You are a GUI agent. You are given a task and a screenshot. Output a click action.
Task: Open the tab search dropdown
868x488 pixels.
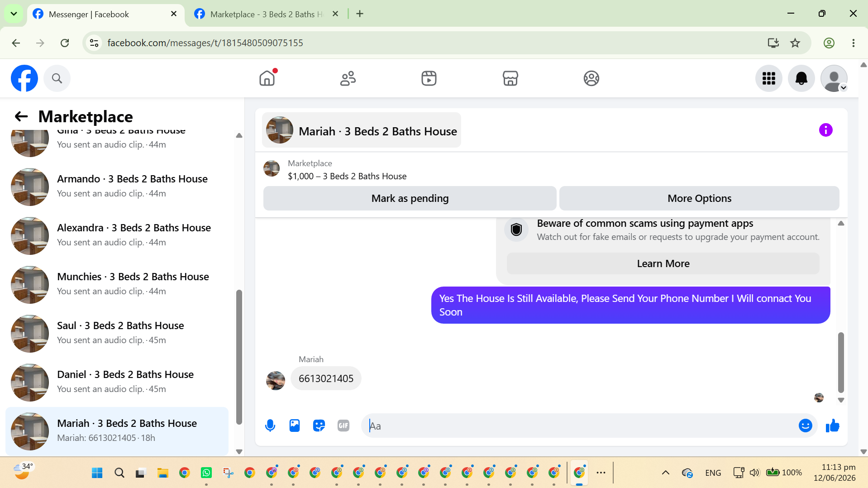(14, 14)
